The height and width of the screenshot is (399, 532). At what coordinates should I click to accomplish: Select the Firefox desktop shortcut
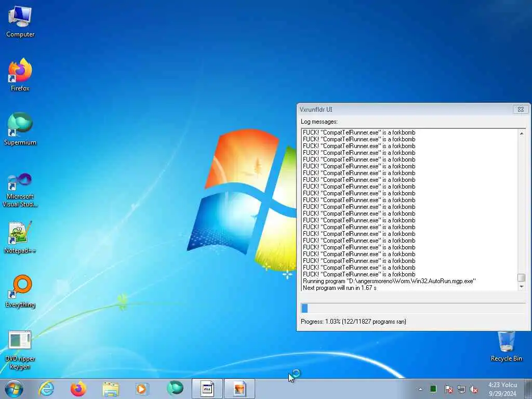(20, 75)
